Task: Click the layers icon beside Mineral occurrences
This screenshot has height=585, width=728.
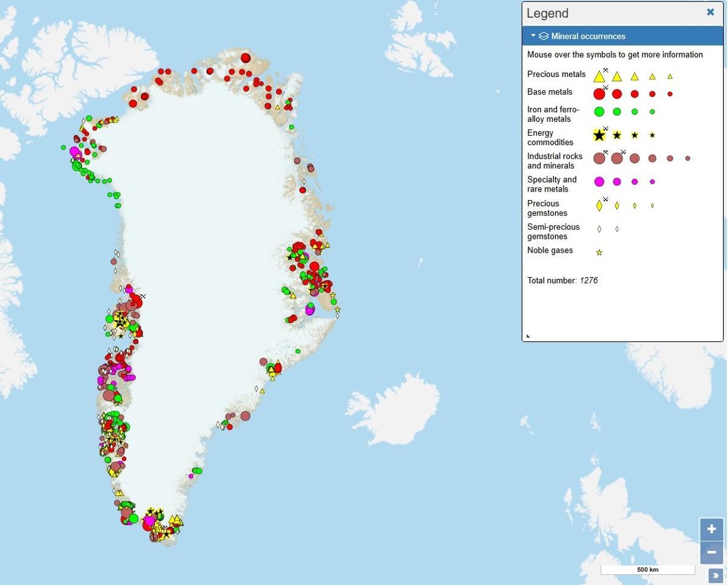Action: click(x=544, y=36)
